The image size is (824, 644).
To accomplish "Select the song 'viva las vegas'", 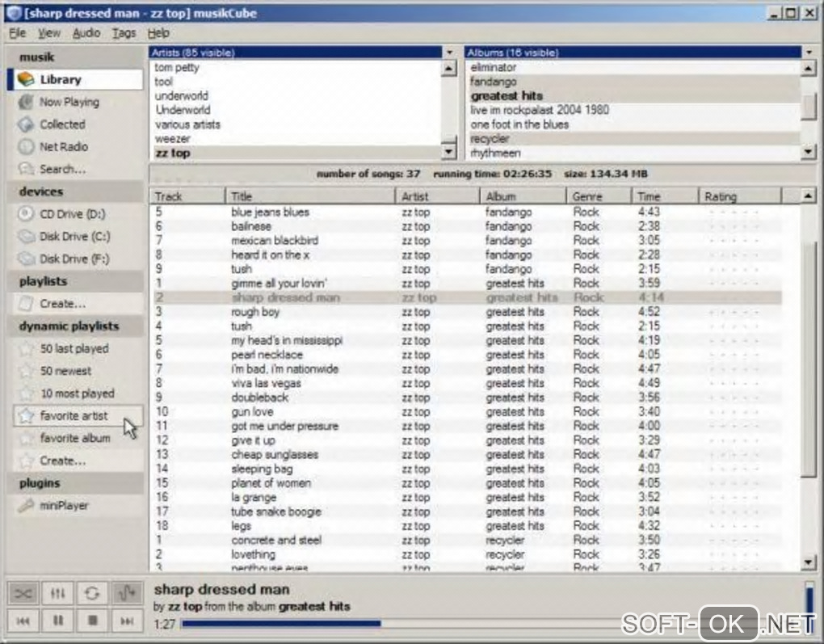I will pos(466,383).
